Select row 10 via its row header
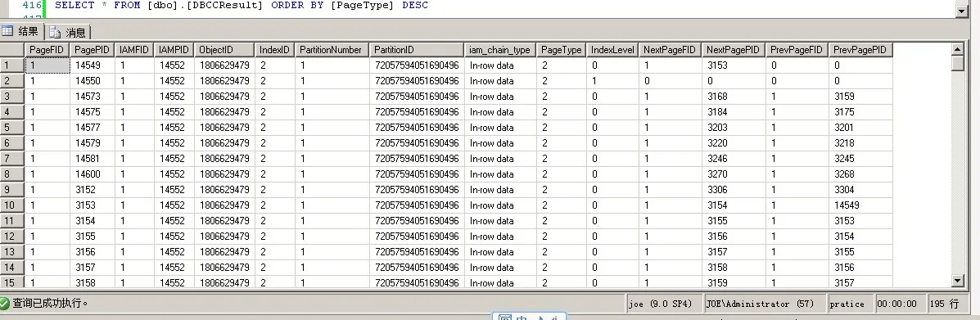 click(x=12, y=205)
